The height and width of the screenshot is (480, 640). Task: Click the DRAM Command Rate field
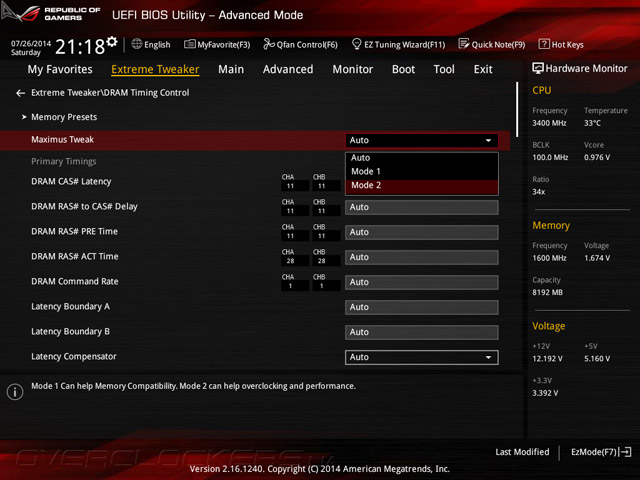point(422,282)
